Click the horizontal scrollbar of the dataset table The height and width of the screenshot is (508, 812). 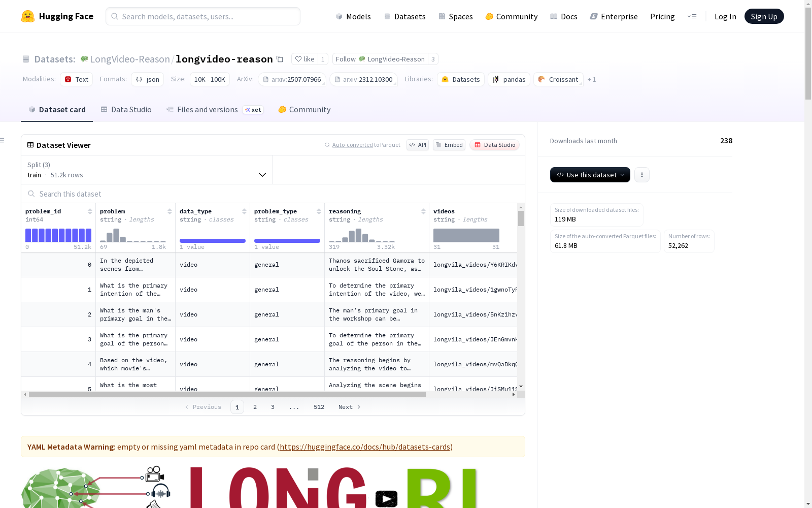(227, 394)
